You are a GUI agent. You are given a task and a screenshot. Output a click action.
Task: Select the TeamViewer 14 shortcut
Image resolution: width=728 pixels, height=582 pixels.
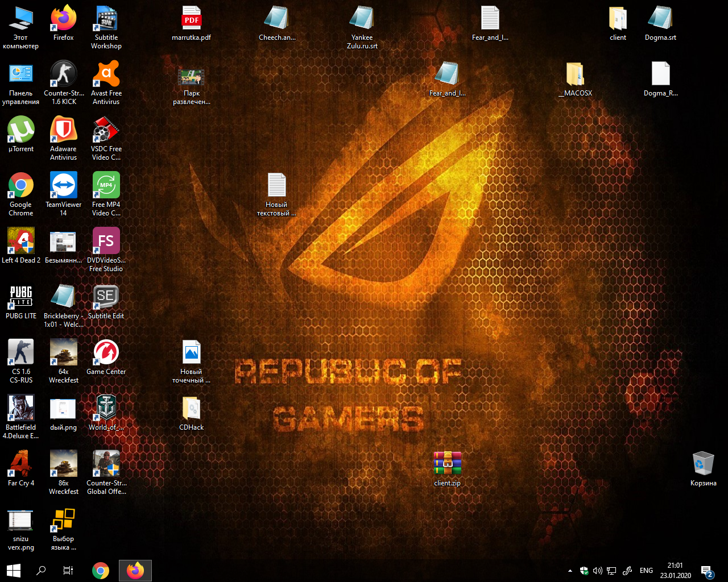(x=64, y=194)
